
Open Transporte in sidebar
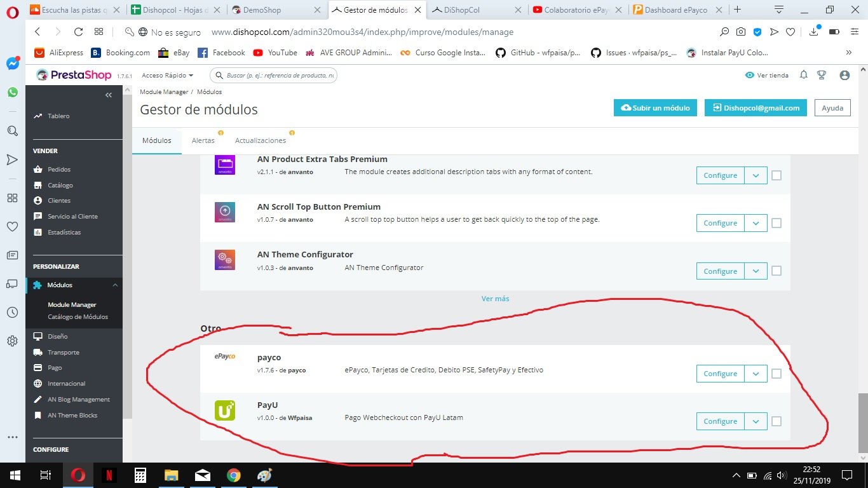[64, 353]
